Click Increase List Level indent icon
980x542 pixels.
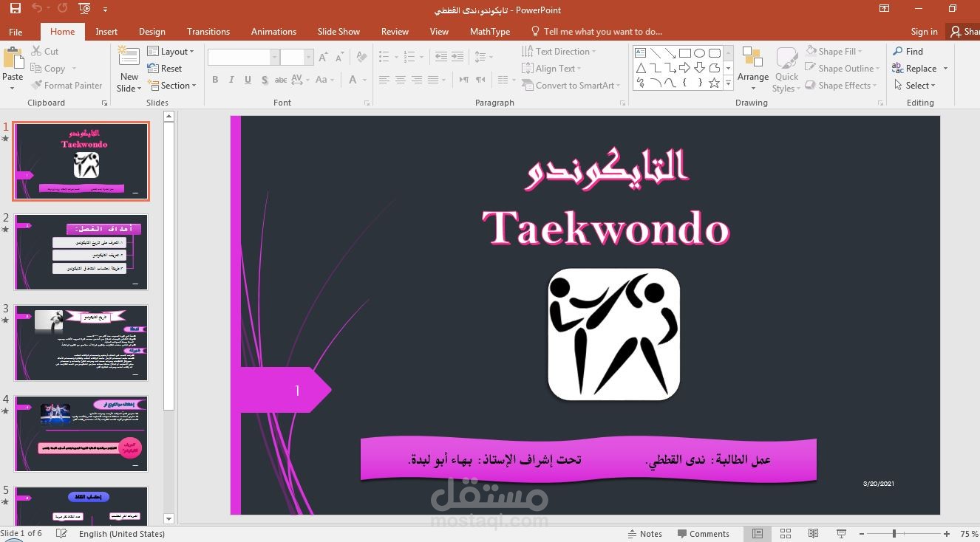[457, 57]
